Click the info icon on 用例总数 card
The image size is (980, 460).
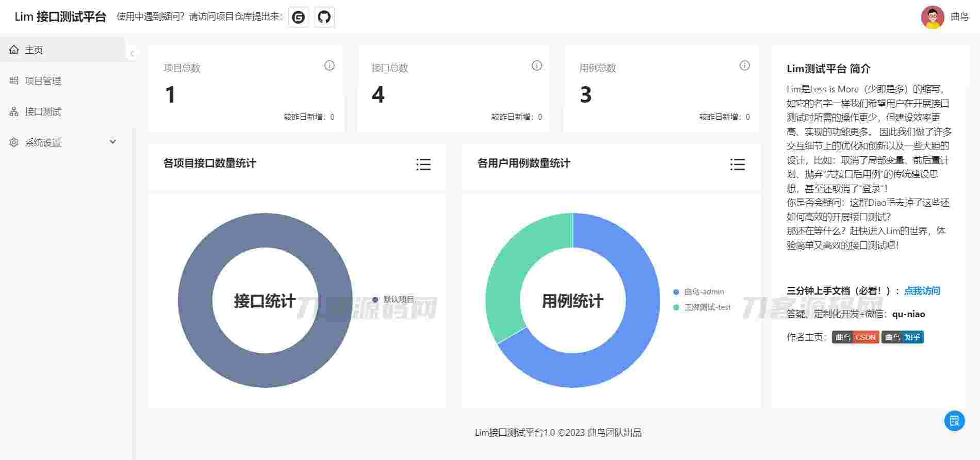[x=745, y=65]
